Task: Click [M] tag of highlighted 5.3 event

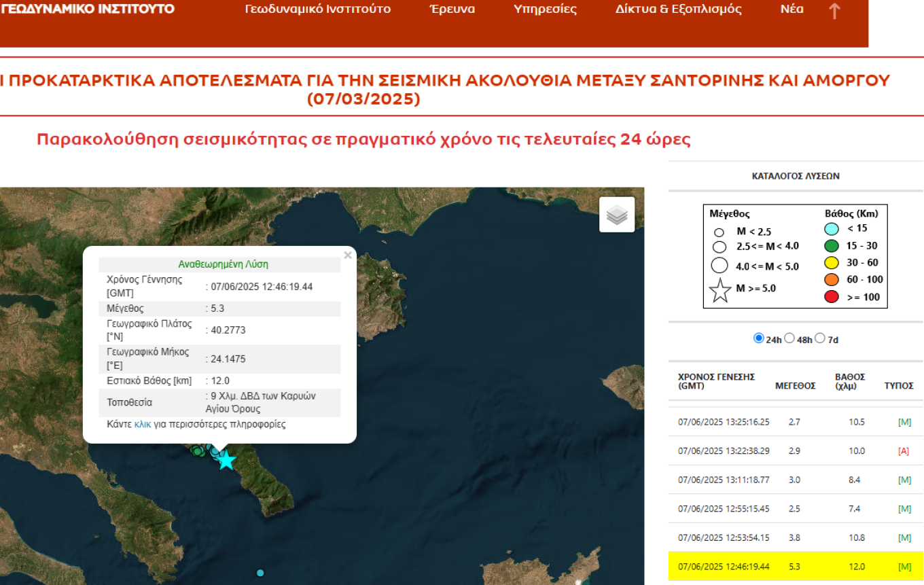Action: (x=904, y=567)
